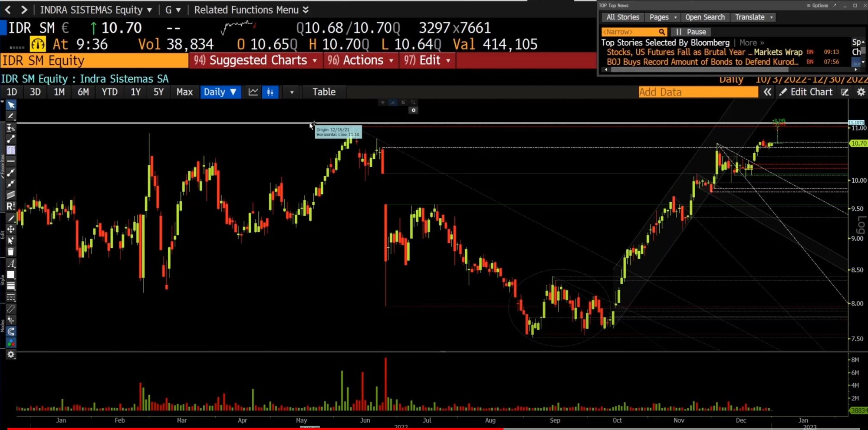Open the Edit menu
This screenshot has width=868, height=430.
tap(427, 60)
